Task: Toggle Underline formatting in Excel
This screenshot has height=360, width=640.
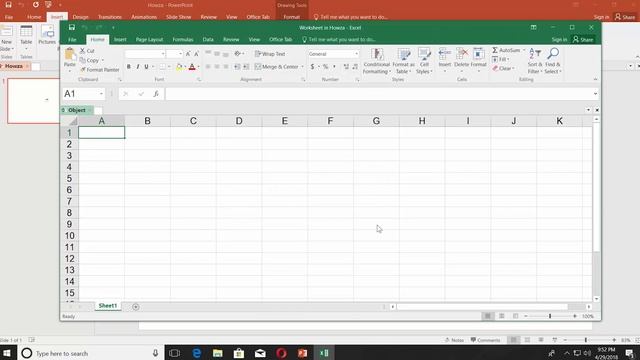Action: pyautogui.click(x=146, y=67)
